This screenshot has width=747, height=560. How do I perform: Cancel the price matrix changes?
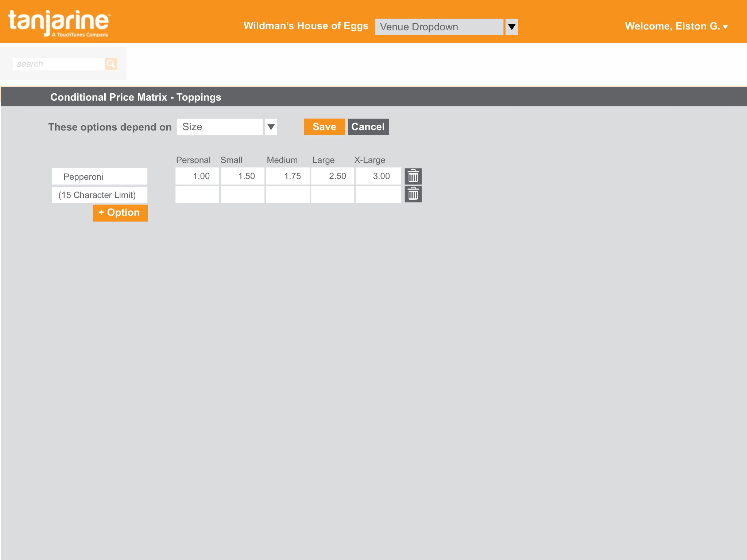[368, 127]
